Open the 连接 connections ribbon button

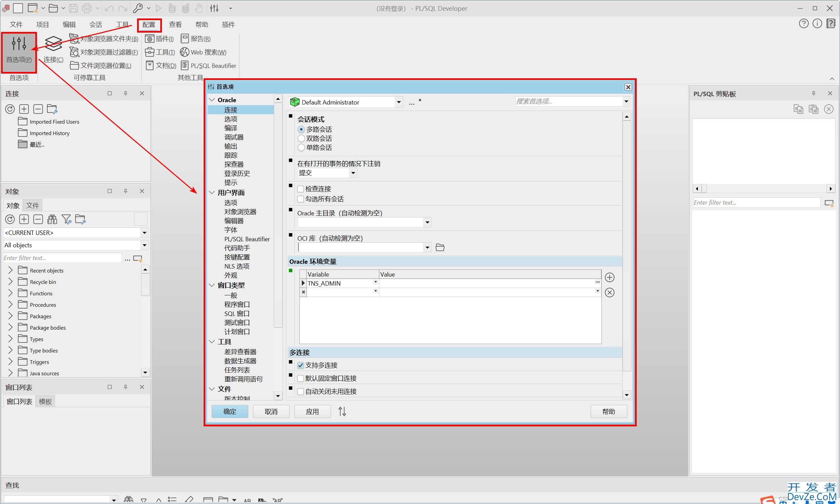tap(53, 50)
